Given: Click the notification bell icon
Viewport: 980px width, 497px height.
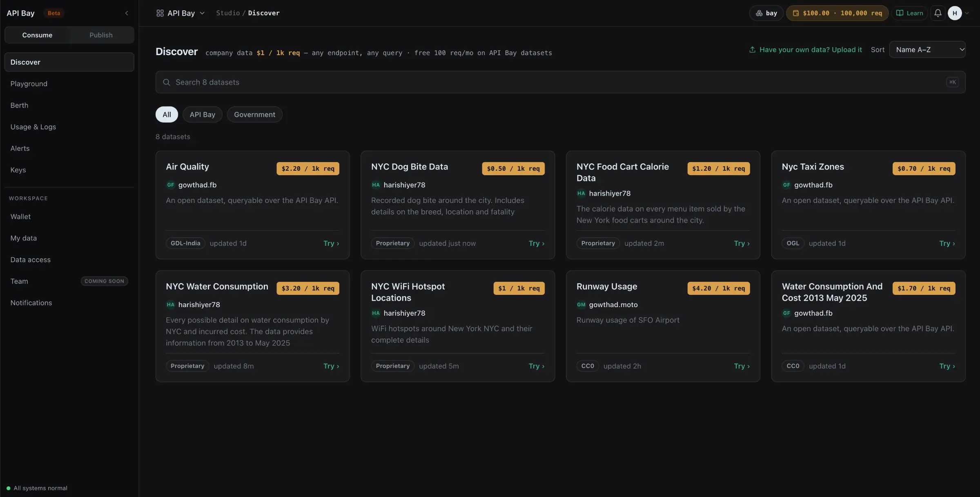Looking at the screenshot, I should coord(938,13).
